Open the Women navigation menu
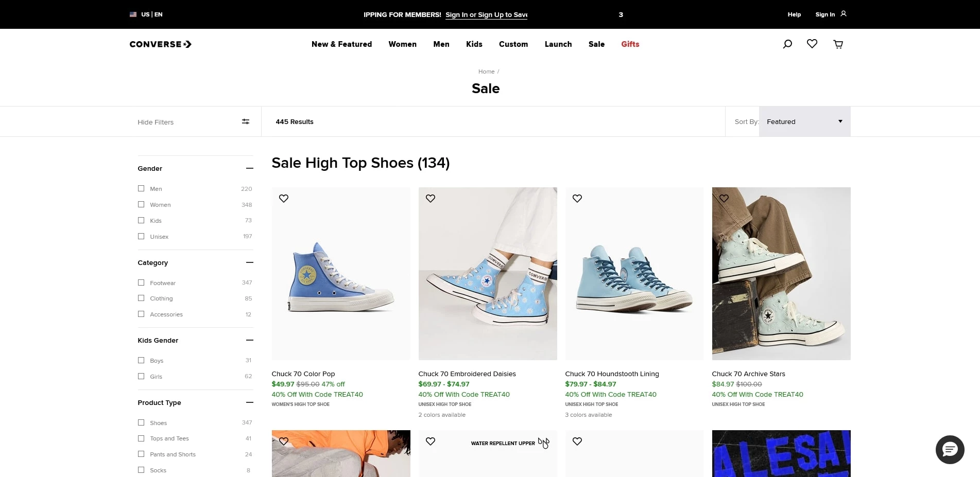 pyautogui.click(x=402, y=44)
